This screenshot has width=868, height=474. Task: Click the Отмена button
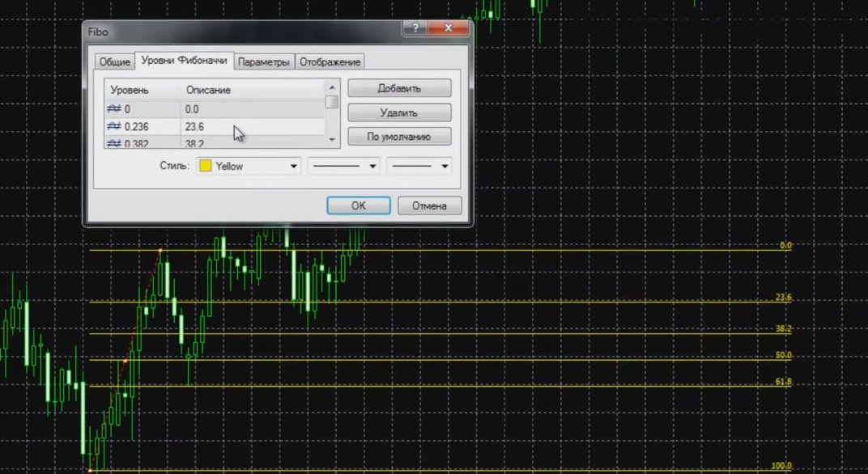click(429, 205)
